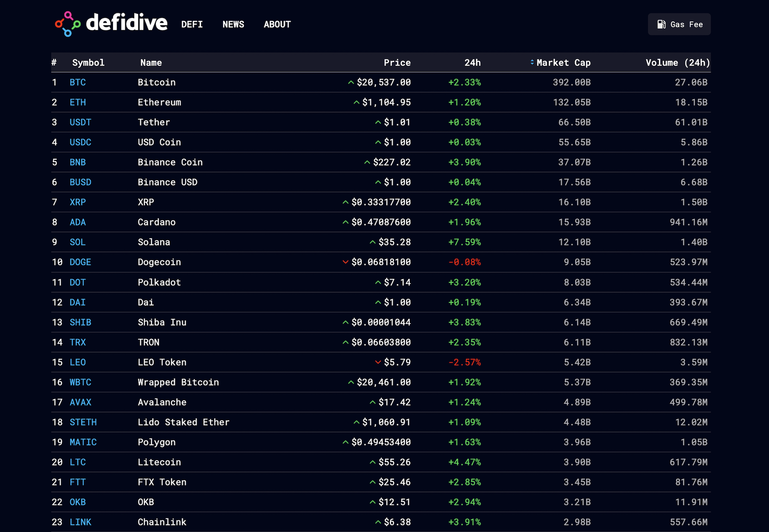Click the up arrow beside Shiba Inu price

(x=345, y=322)
